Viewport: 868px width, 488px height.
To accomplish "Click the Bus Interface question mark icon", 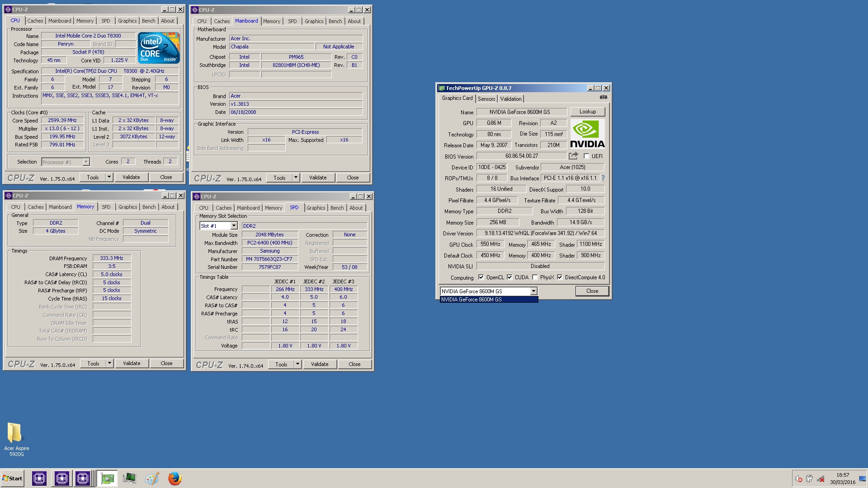I will tap(603, 178).
